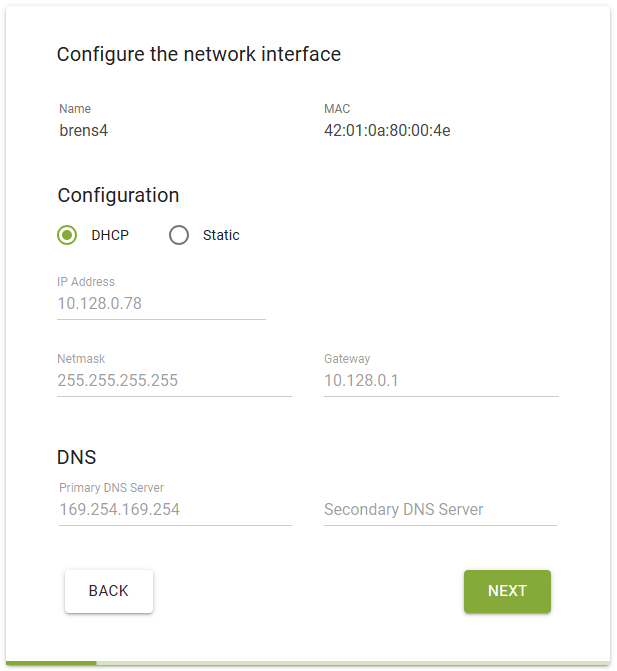The height and width of the screenshot is (671, 617).
Task: Click the IP Address field showing 10.128.0.78
Action: (x=160, y=303)
